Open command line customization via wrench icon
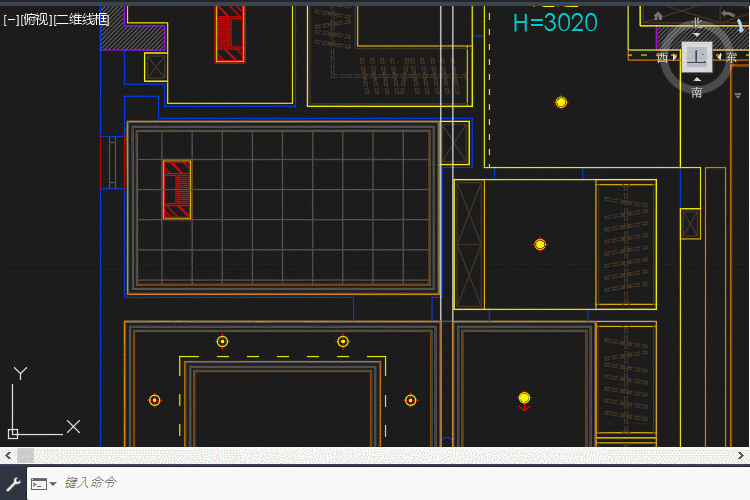The width and height of the screenshot is (750, 500). click(x=13, y=484)
